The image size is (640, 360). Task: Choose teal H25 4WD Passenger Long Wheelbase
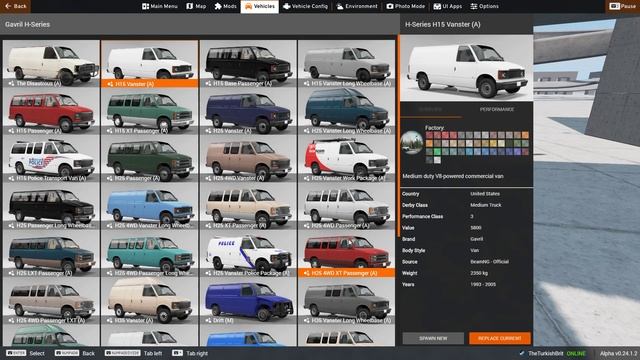[149, 253]
